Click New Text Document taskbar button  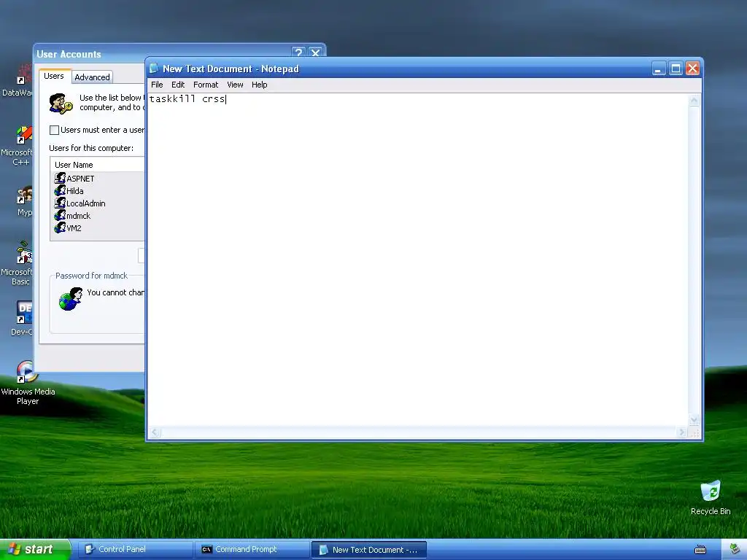(368, 550)
